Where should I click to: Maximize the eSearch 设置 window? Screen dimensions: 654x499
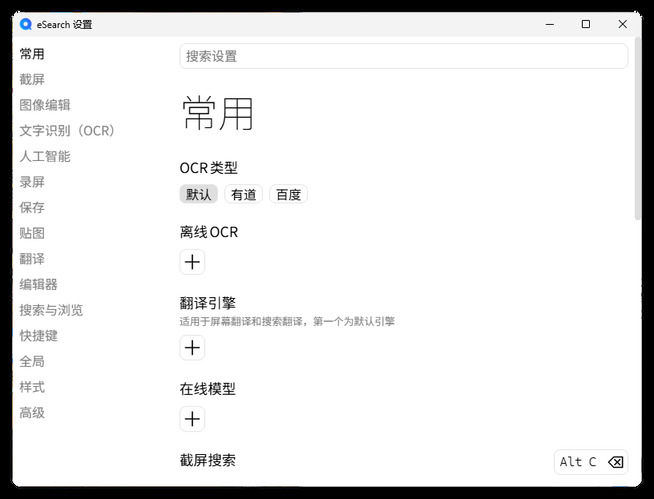[586, 24]
